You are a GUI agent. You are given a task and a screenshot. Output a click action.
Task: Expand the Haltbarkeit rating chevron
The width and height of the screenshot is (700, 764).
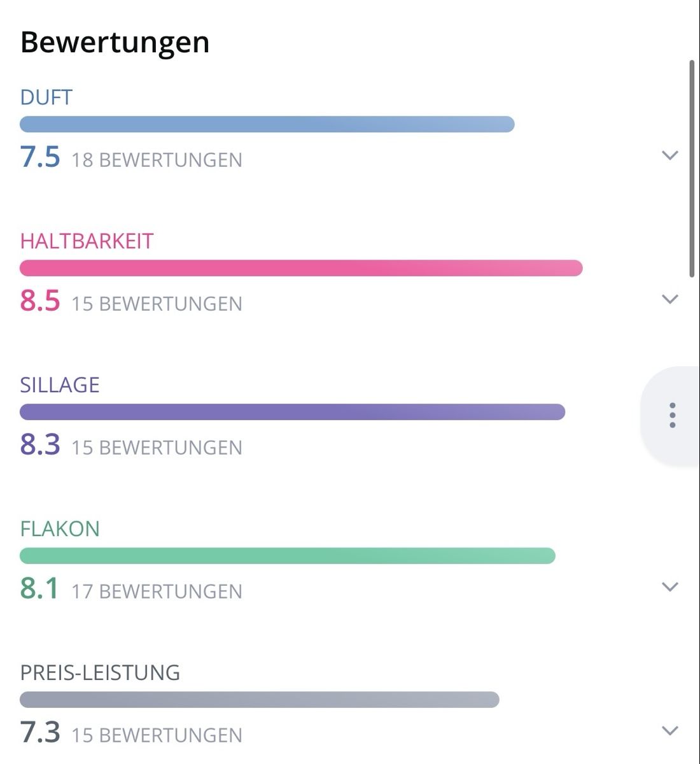point(670,299)
